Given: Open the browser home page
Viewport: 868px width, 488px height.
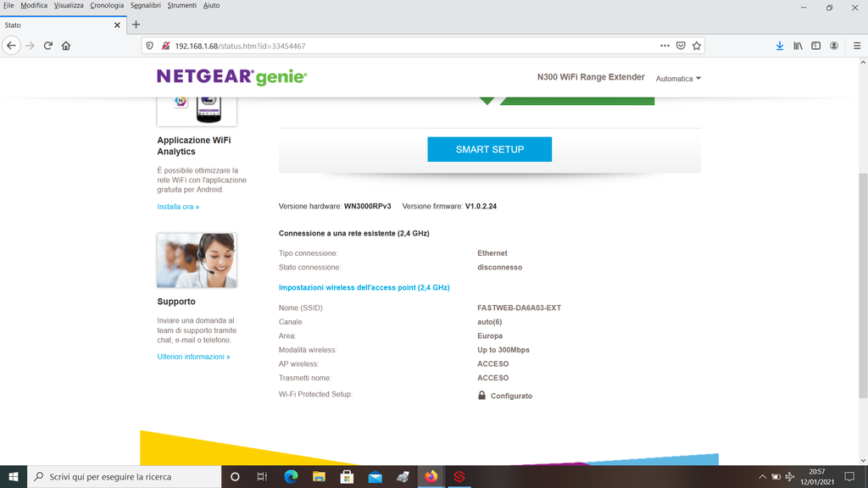Looking at the screenshot, I should click(66, 46).
